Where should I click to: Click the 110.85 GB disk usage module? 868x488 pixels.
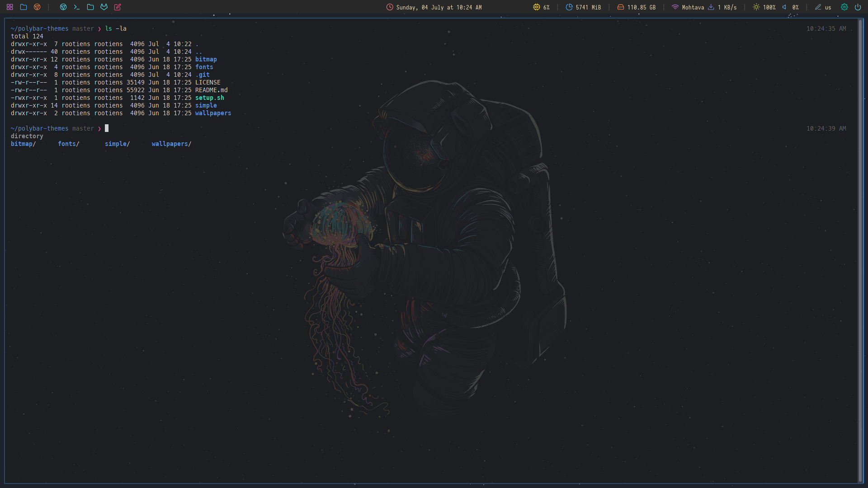[636, 7]
